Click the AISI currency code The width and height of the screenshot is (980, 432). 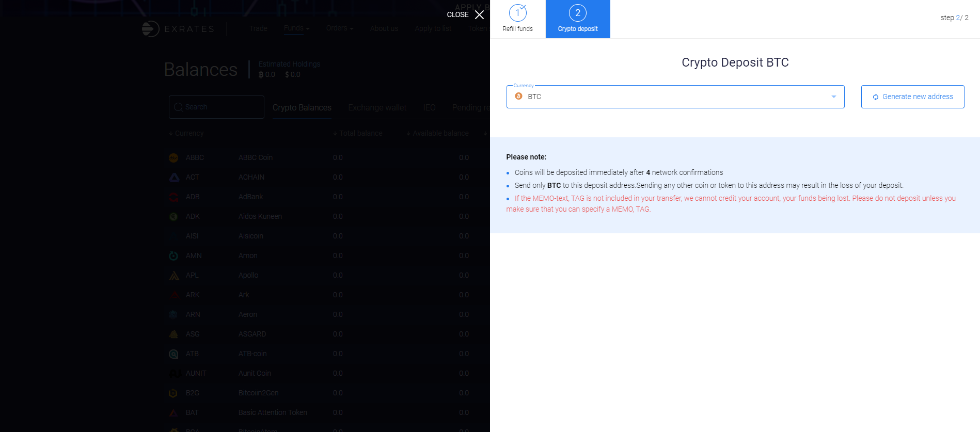[192, 236]
